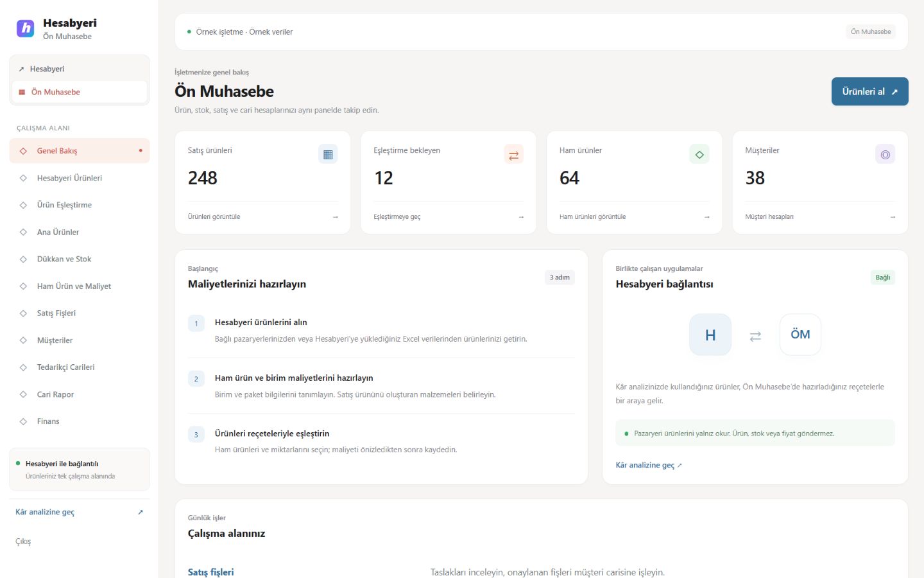This screenshot has width=924, height=578.
Task: Click the step 3 number badge
Action: 196,435
